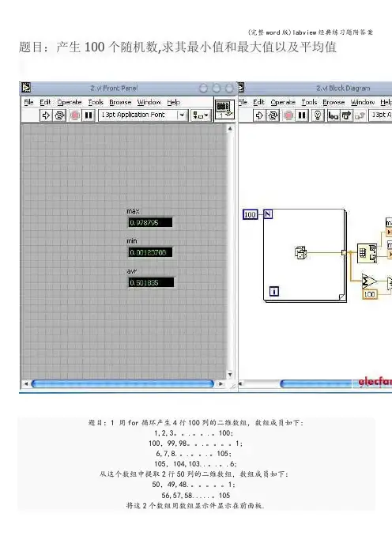The width and height of the screenshot is (392, 555).
Task: Select the Array Max & Min function node
Action: (367, 253)
